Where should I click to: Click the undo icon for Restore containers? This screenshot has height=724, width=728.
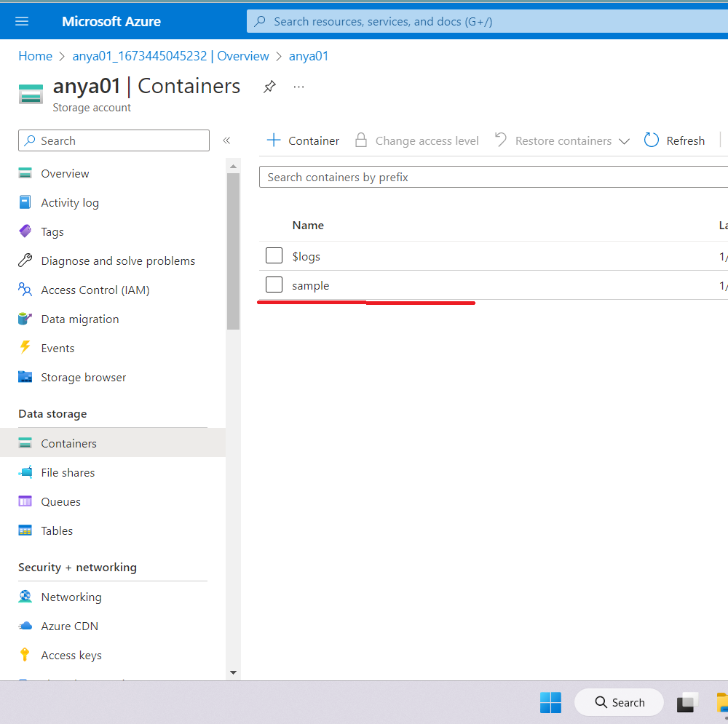pos(501,140)
